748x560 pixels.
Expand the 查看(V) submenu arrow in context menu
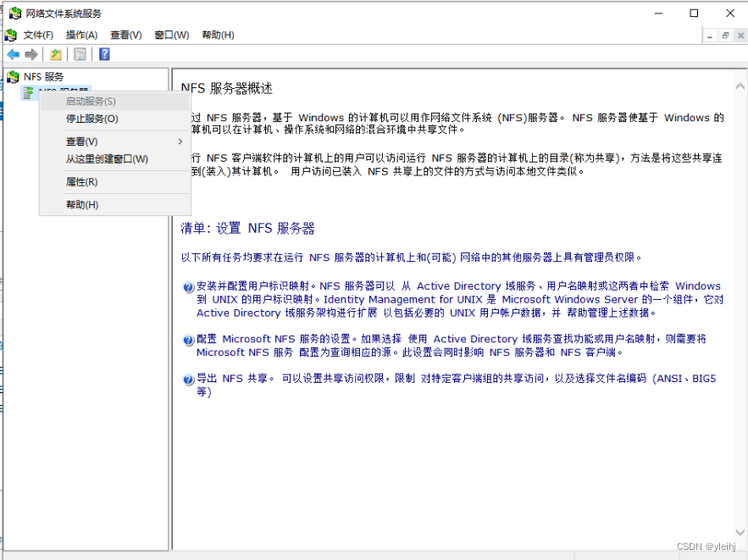pos(180,141)
